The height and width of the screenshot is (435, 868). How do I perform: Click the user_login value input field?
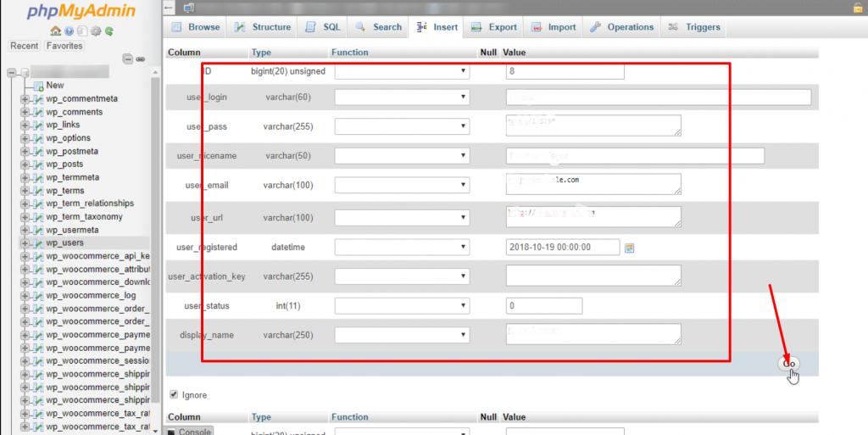[658, 98]
